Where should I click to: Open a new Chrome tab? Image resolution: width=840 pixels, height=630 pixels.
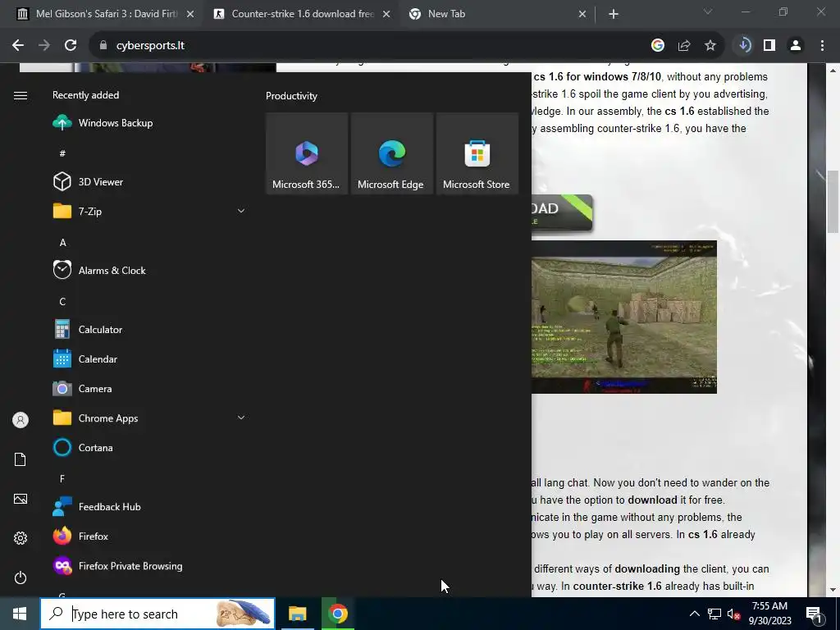(x=614, y=14)
